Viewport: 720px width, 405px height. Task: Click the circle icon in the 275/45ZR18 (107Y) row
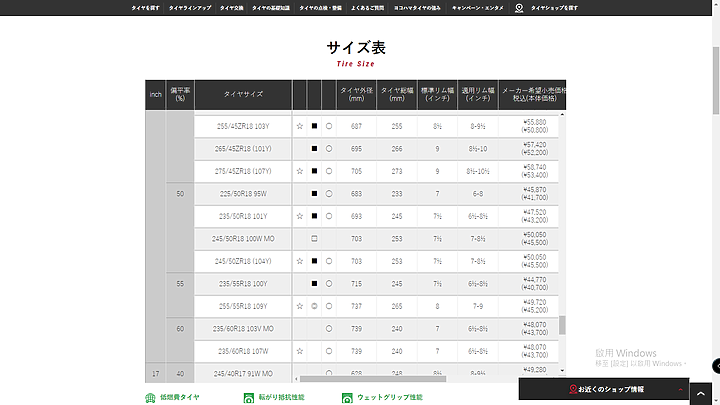click(x=329, y=171)
